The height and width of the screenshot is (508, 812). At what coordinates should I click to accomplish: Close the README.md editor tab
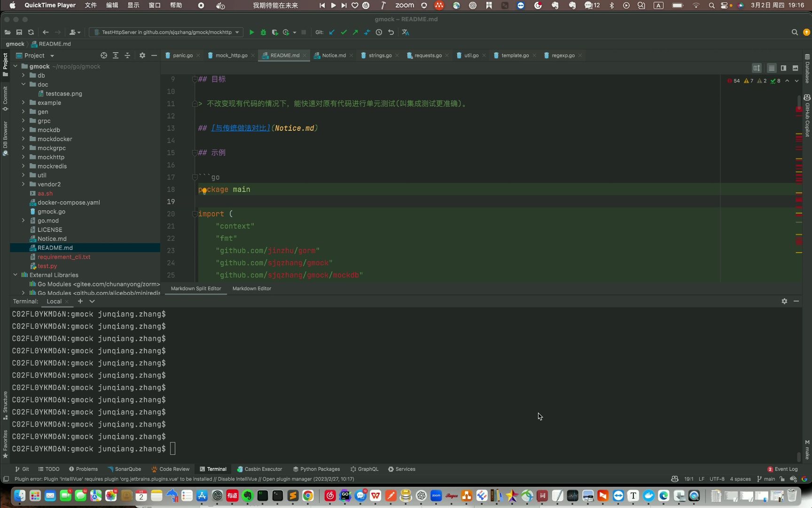pos(304,56)
